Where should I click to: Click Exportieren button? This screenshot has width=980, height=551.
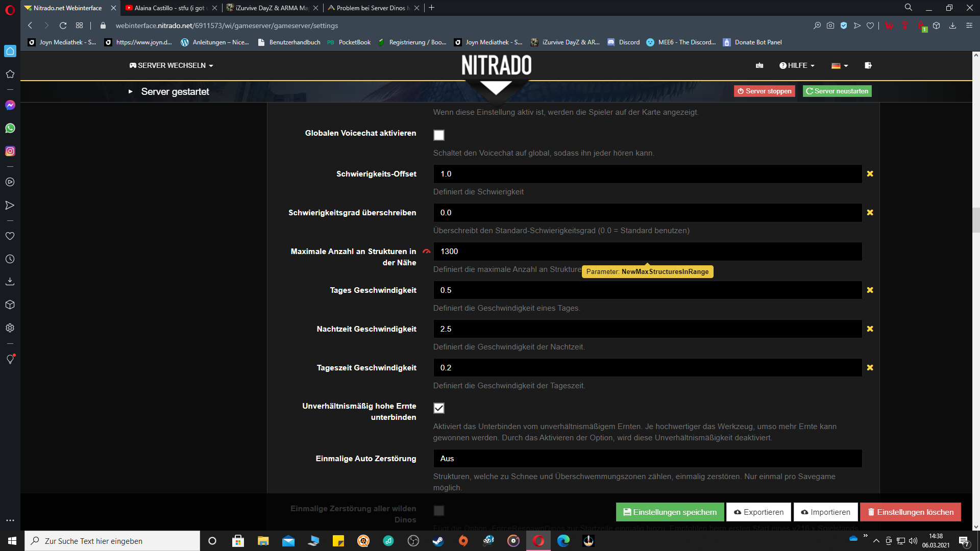click(758, 512)
